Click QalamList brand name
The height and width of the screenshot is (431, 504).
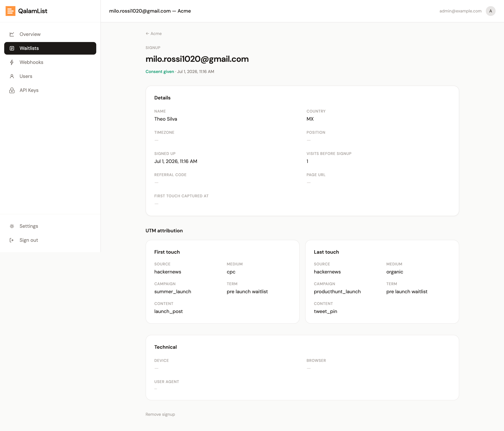coord(33,11)
